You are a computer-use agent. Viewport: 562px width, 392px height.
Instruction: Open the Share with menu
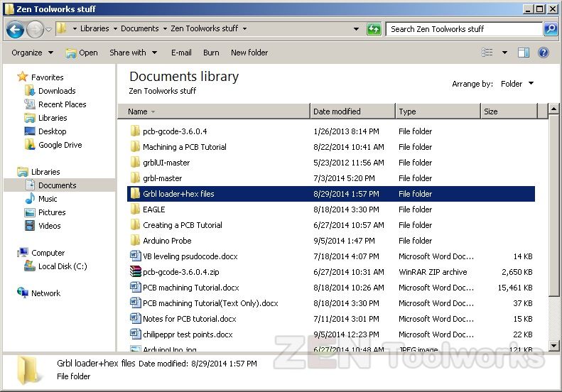pyautogui.click(x=132, y=53)
